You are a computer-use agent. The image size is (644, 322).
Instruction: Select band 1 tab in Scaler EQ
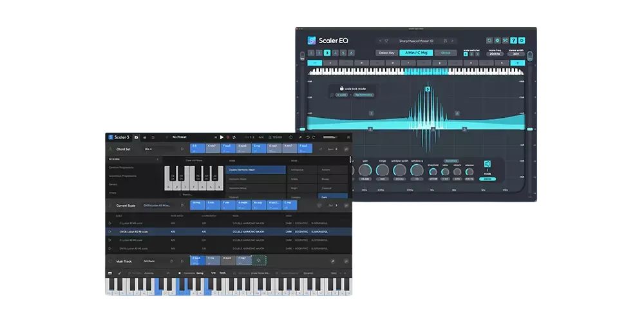point(311,53)
